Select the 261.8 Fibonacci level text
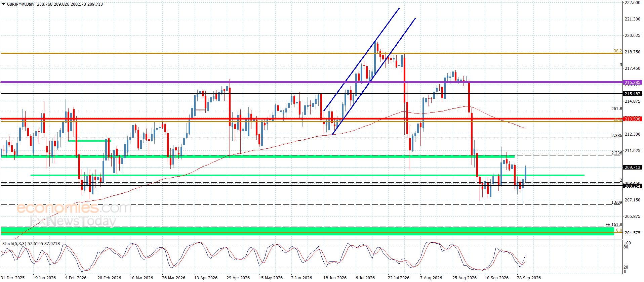Viewport: 644px width, 282px height. 616,109
